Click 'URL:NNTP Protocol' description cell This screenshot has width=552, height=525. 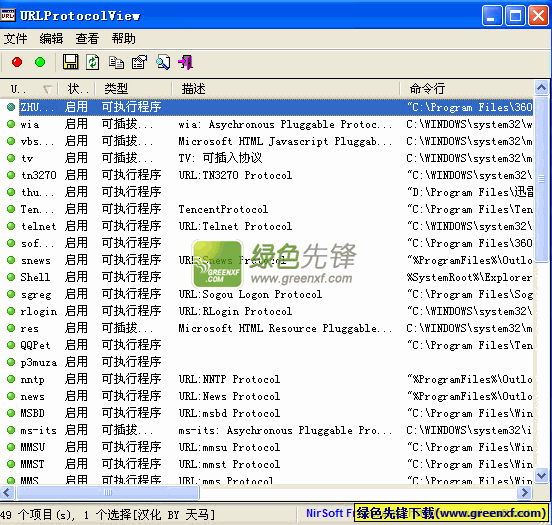pyautogui.click(x=229, y=379)
